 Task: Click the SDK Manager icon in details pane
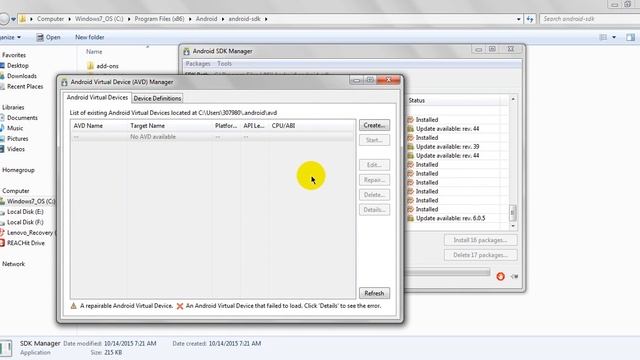6,348
